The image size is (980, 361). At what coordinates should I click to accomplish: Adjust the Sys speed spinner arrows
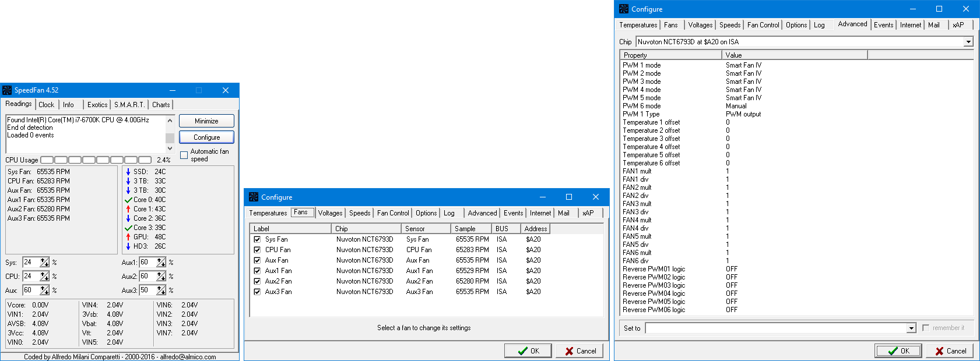pos(44,263)
